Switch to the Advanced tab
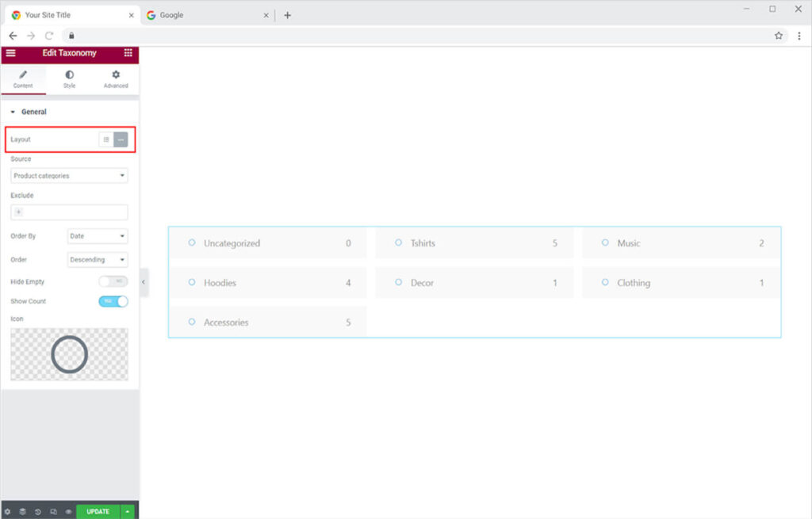Screen dimensions: 812x519 pos(116,79)
